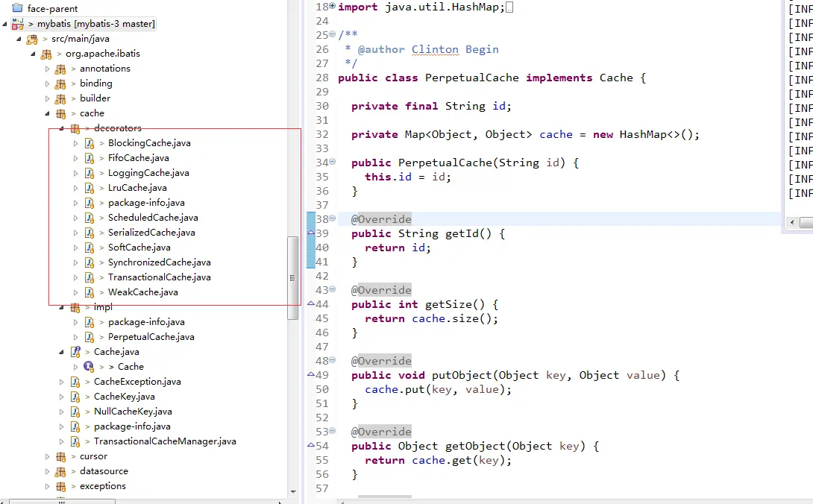The image size is (813, 504).
Task: Click the datasource package icon
Action: (x=60, y=472)
